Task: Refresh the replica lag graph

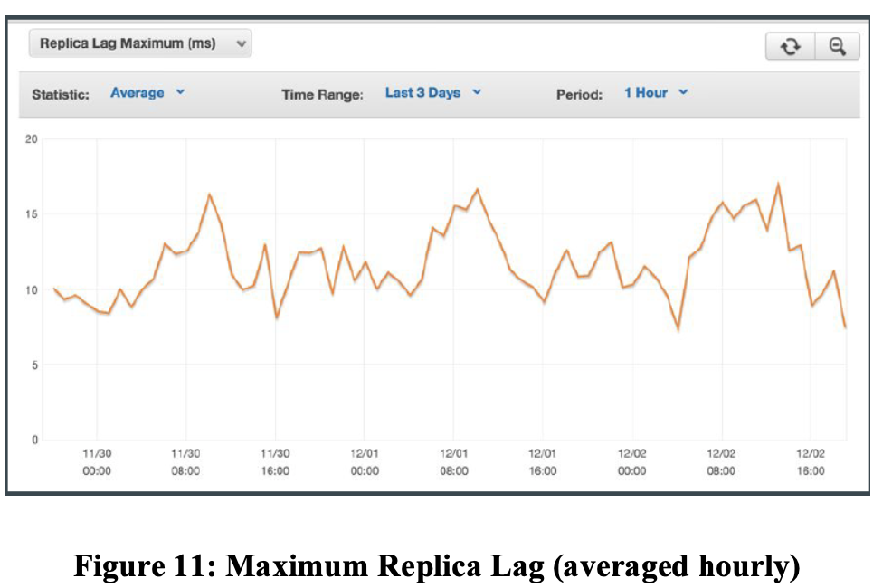Action: tap(790, 46)
